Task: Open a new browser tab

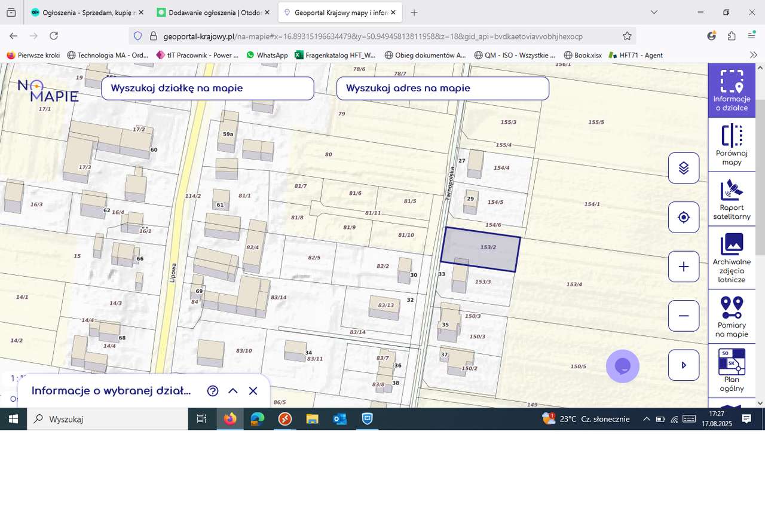Action: pos(414,12)
